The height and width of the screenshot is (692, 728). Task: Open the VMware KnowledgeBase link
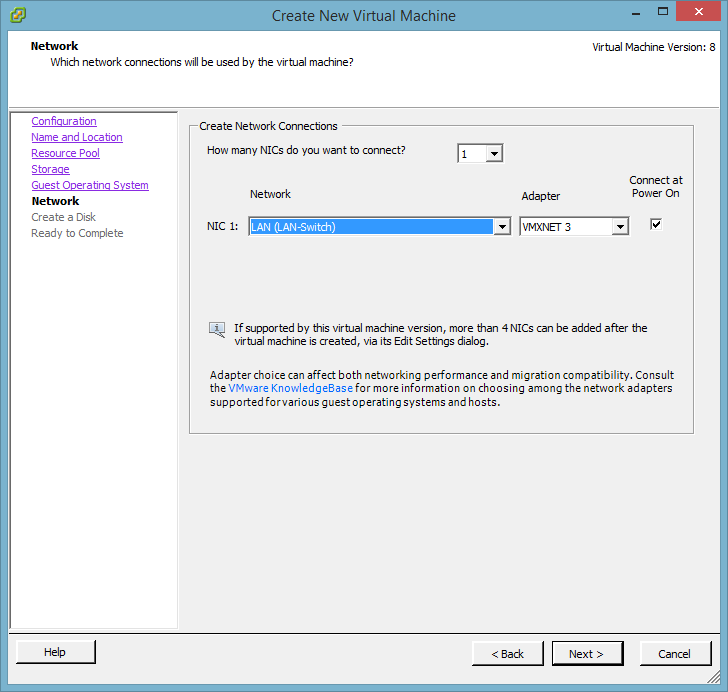[290, 388]
